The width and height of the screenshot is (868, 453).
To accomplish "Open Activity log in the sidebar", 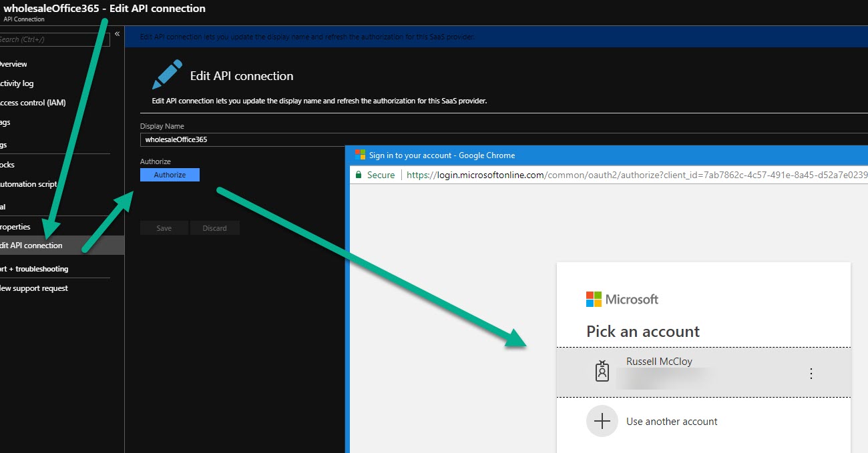I will tap(17, 83).
